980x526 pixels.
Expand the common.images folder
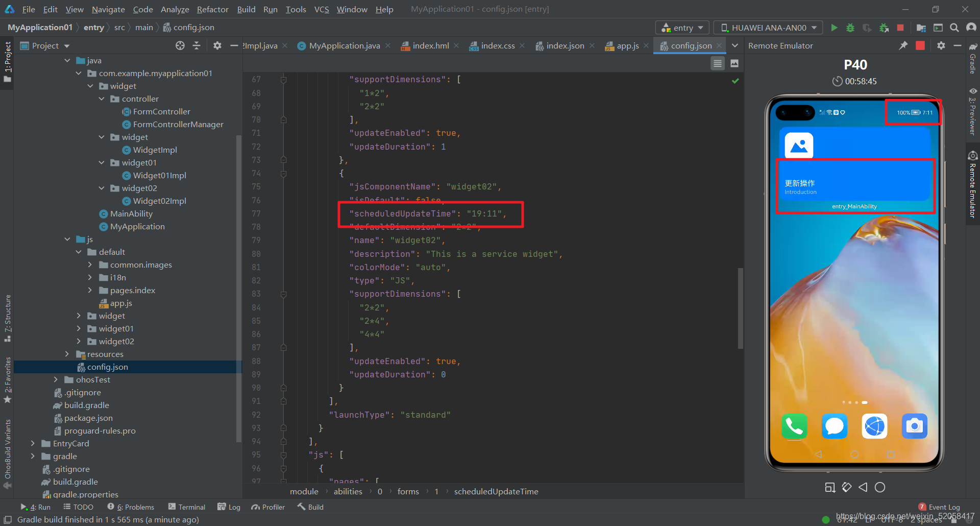(90, 265)
